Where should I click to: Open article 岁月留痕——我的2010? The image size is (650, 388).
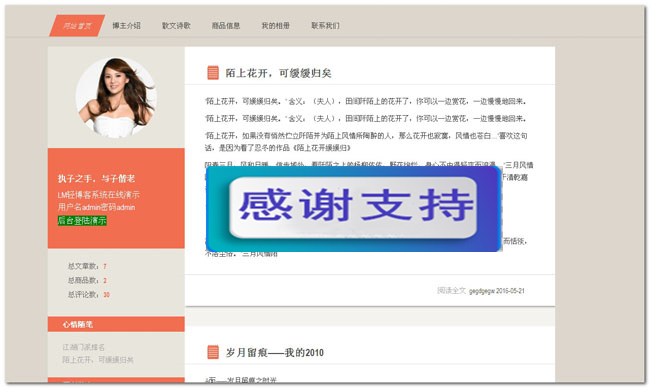click(x=275, y=353)
